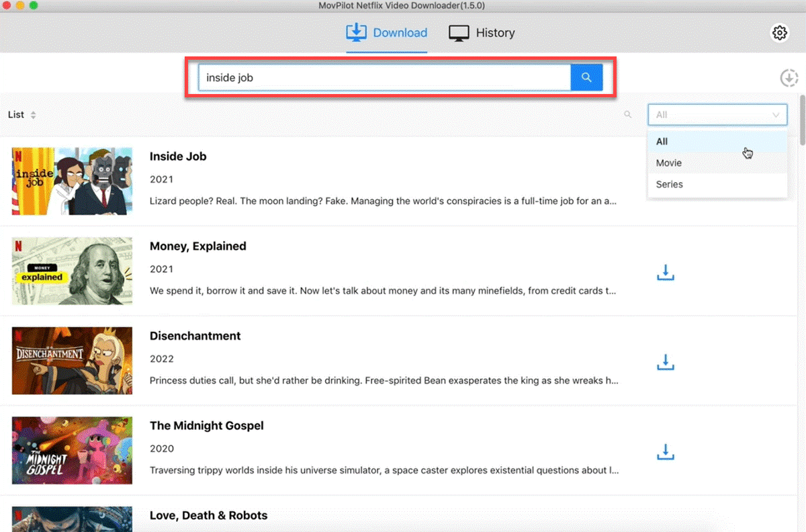The width and height of the screenshot is (806, 532).
Task: Download Money, Explained with its download icon
Action: tap(665, 273)
